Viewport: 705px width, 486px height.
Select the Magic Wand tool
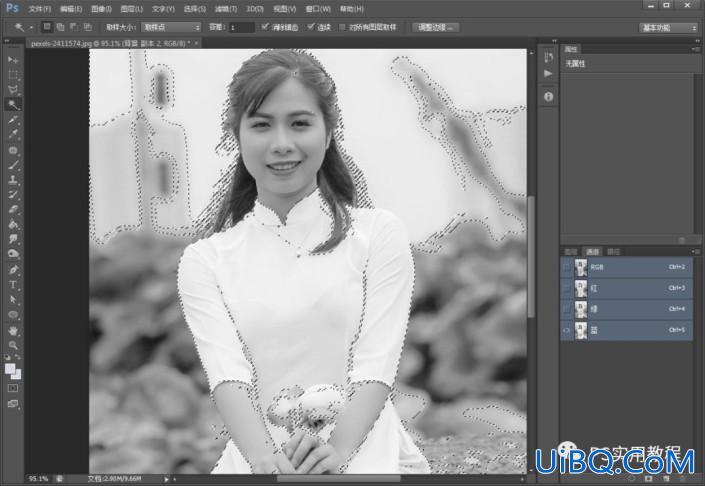click(13, 105)
